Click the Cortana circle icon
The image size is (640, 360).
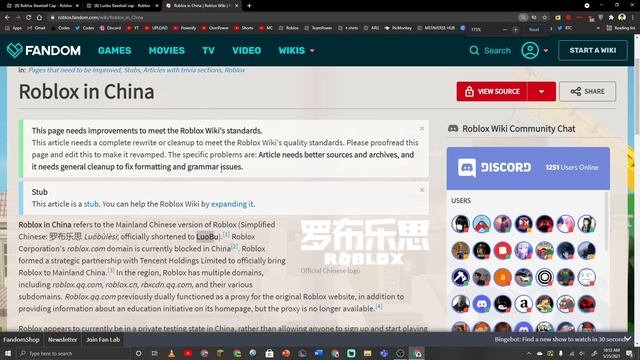(x=138, y=353)
